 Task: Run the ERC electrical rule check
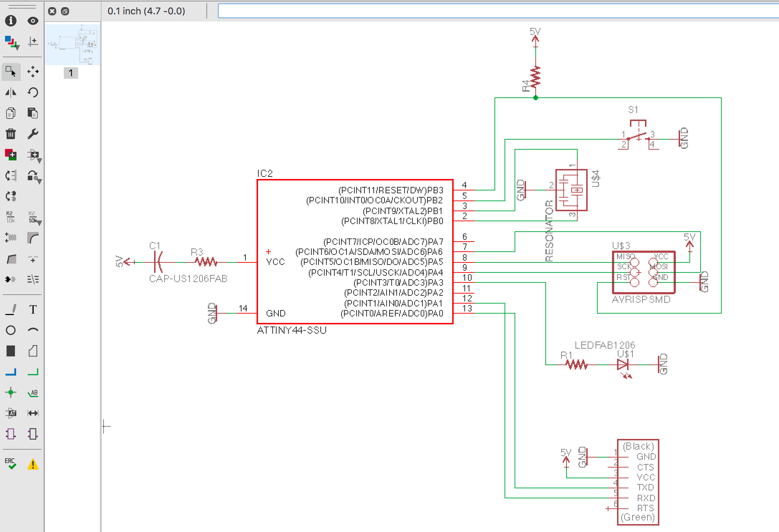[11, 464]
